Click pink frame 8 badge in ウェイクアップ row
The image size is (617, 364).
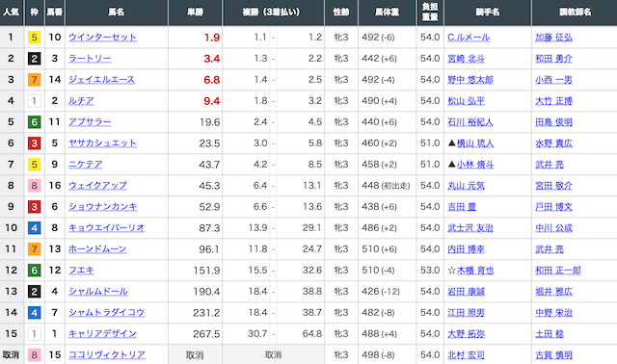pos(35,186)
